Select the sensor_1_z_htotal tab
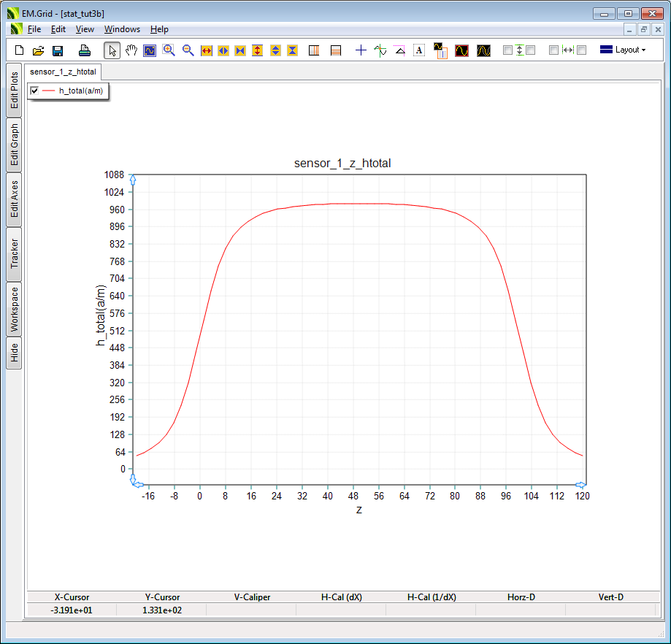Viewport: 671px width, 644px height. (x=63, y=72)
